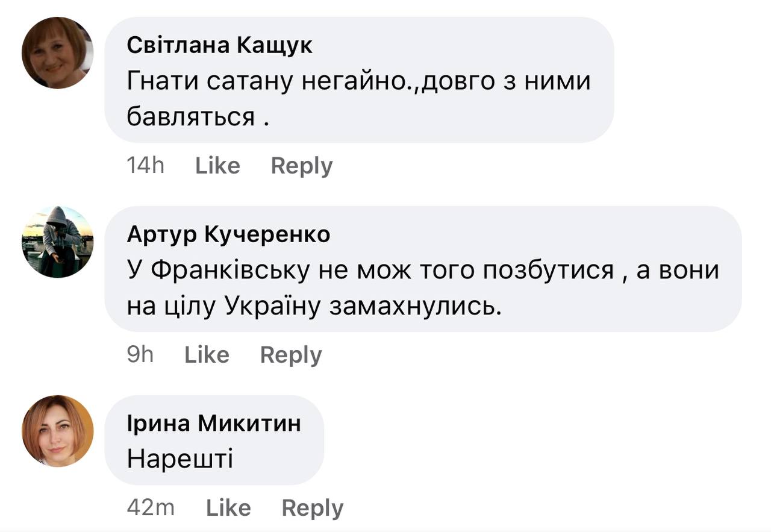Like Світлана Кащук's comment
Viewport: 771px width, 532px height.
click(x=217, y=166)
